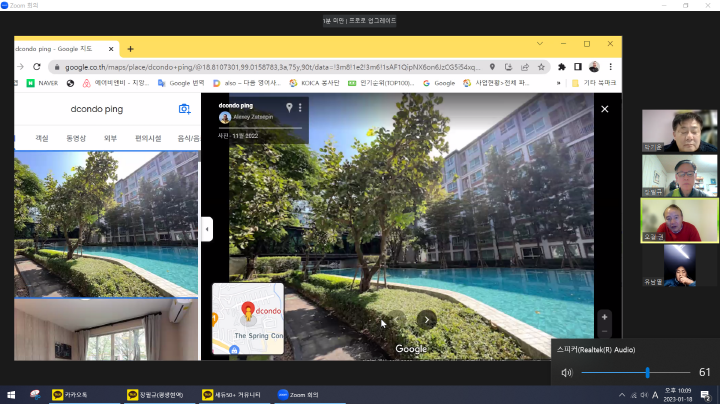Open a new Chrome tab
The image size is (720, 404).
[130, 48]
